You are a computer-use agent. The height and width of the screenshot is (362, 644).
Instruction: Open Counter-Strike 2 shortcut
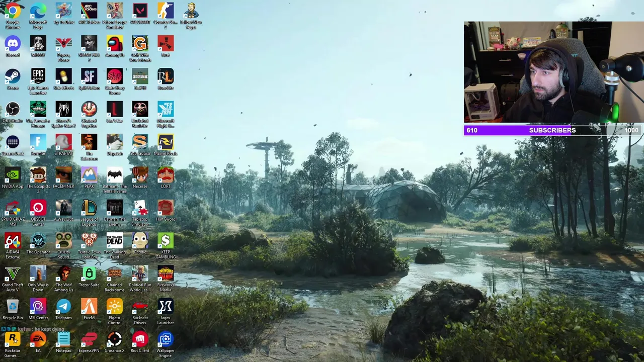coord(166,15)
